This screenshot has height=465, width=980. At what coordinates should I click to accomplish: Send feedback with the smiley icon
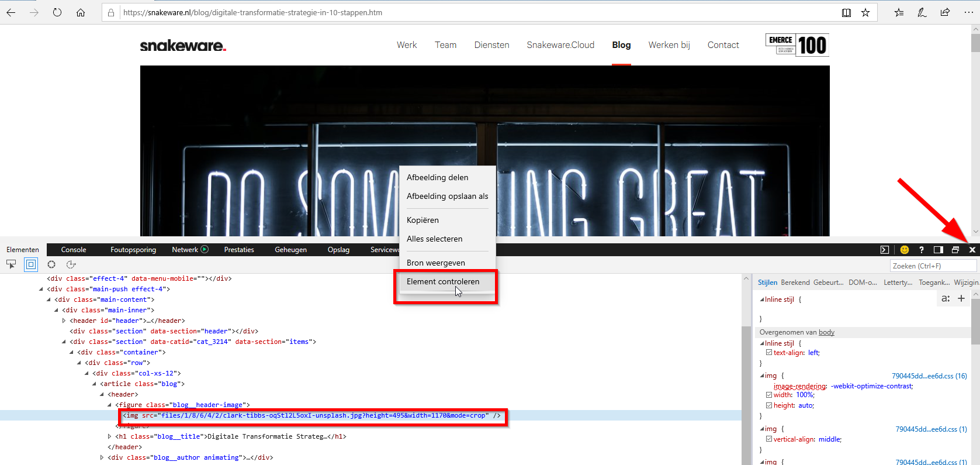pyautogui.click(x=905, y=250)
